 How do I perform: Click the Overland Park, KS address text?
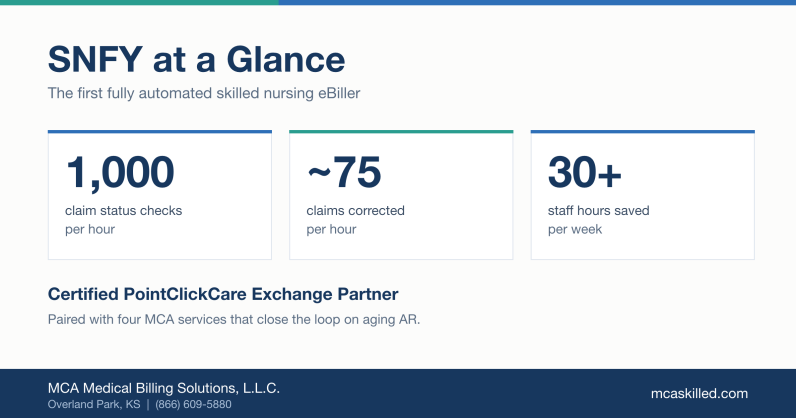[94, 404]
